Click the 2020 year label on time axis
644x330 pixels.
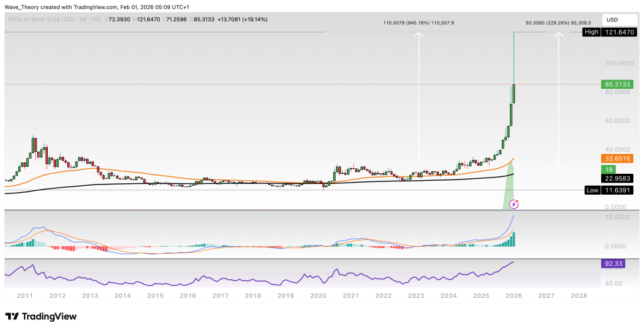318,295
